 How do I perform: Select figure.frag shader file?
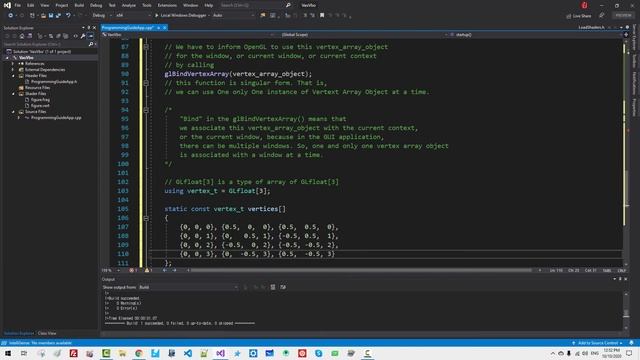[40, 100]
